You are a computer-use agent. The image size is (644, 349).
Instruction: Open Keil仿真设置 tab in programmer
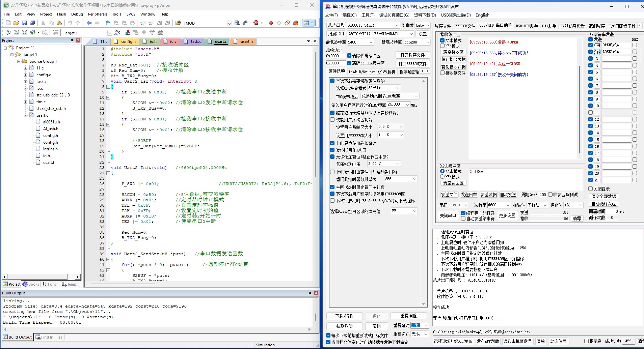click(572, 26)
